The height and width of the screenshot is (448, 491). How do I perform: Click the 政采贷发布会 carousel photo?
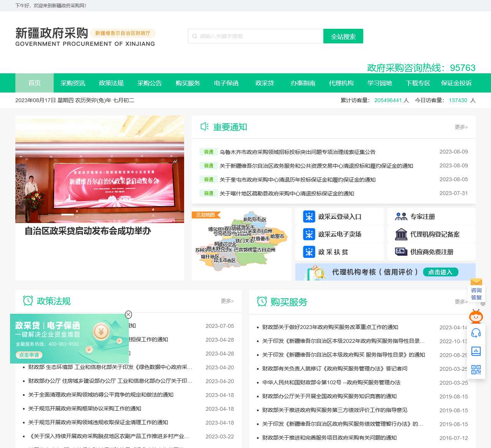click(x=100, y=169)
